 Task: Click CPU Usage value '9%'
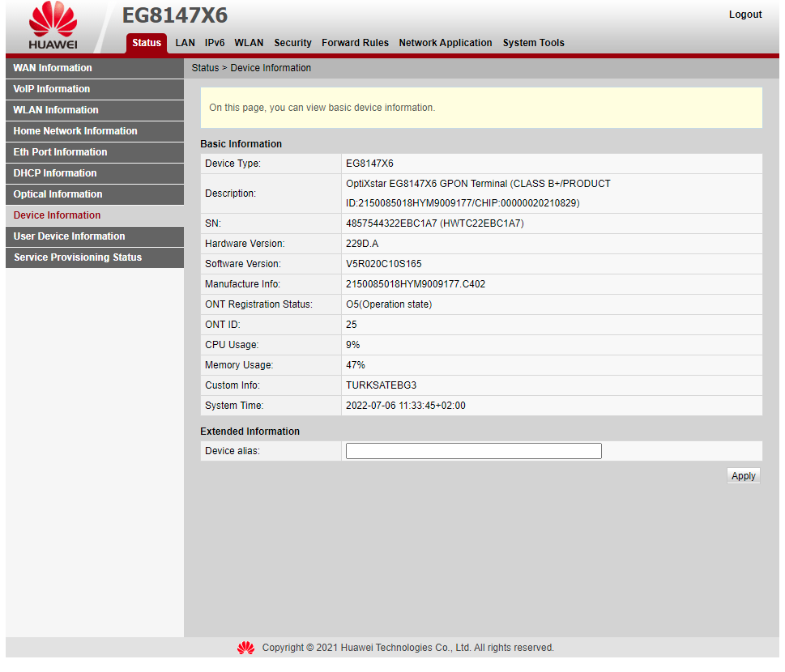353,345
